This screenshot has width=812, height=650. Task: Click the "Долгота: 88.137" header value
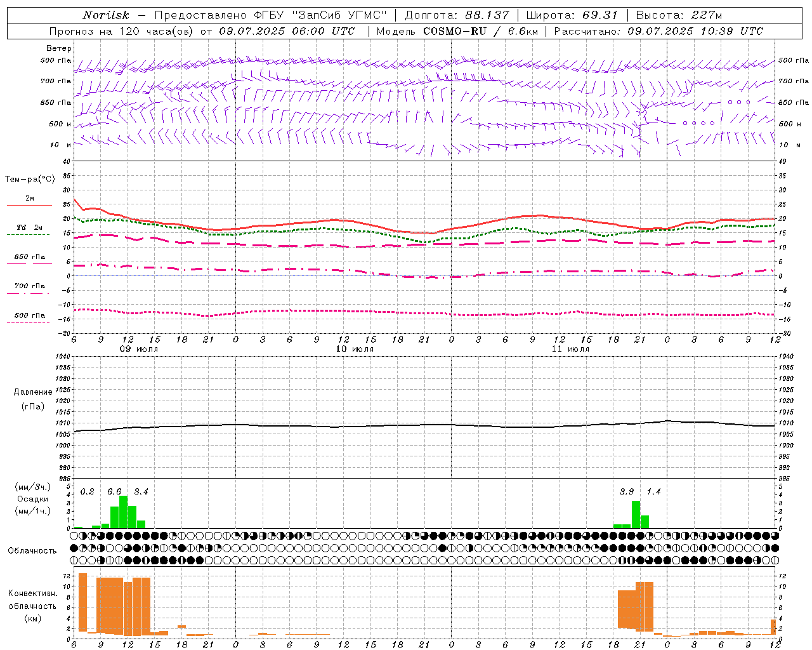[x=457, y=15]
